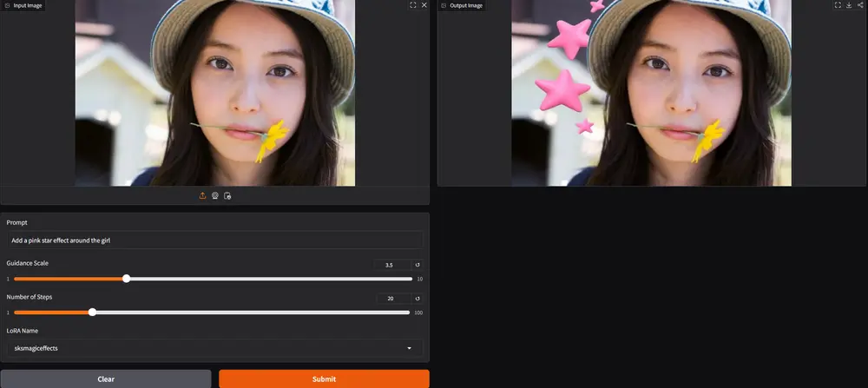Focus the Prompt text field
Viewport: 868px width, 388px height.
tap(214, 240)
